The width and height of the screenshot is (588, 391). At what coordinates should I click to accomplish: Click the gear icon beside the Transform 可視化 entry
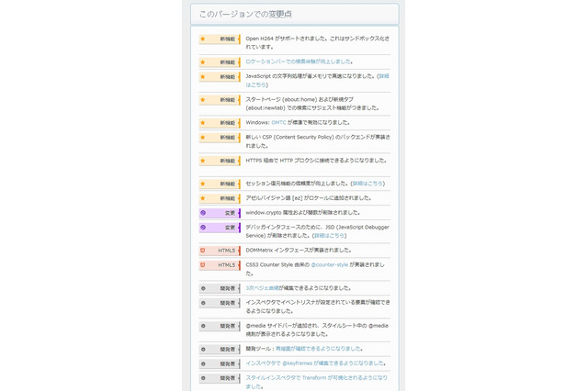[x=203, y=378]
